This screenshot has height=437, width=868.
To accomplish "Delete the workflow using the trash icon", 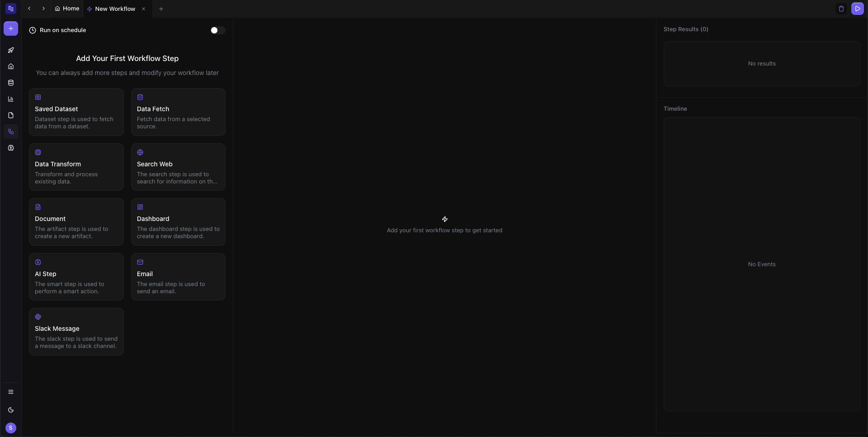I will [x=841, y=9].
